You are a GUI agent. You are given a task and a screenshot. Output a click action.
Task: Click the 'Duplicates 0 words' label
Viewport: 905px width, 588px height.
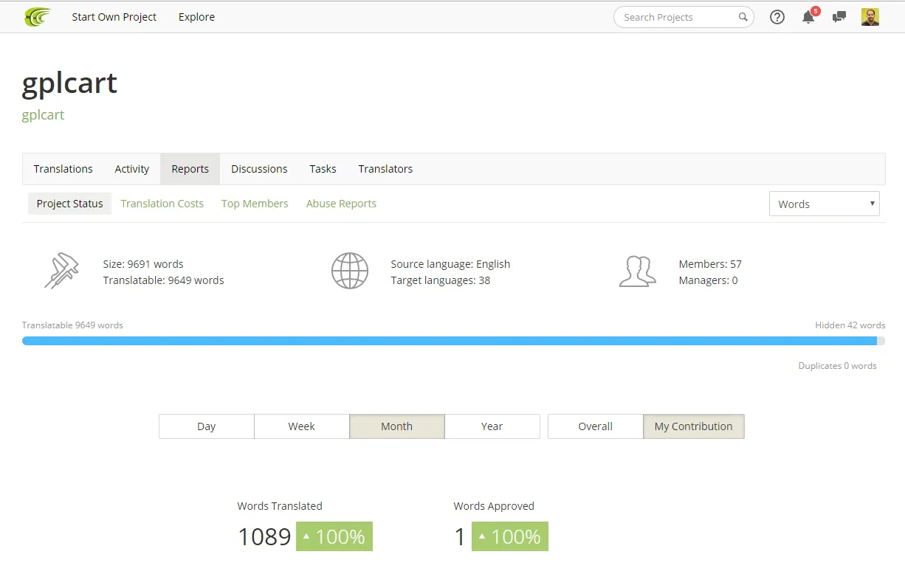pyautogui.click(x=837, y=365)
